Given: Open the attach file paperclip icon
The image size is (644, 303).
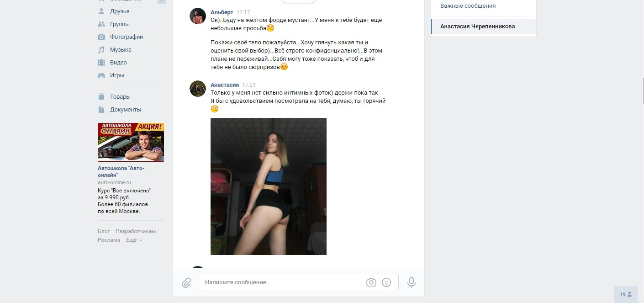Looking at the screenshot, I should pyautogui.click(x=186, y=282).
